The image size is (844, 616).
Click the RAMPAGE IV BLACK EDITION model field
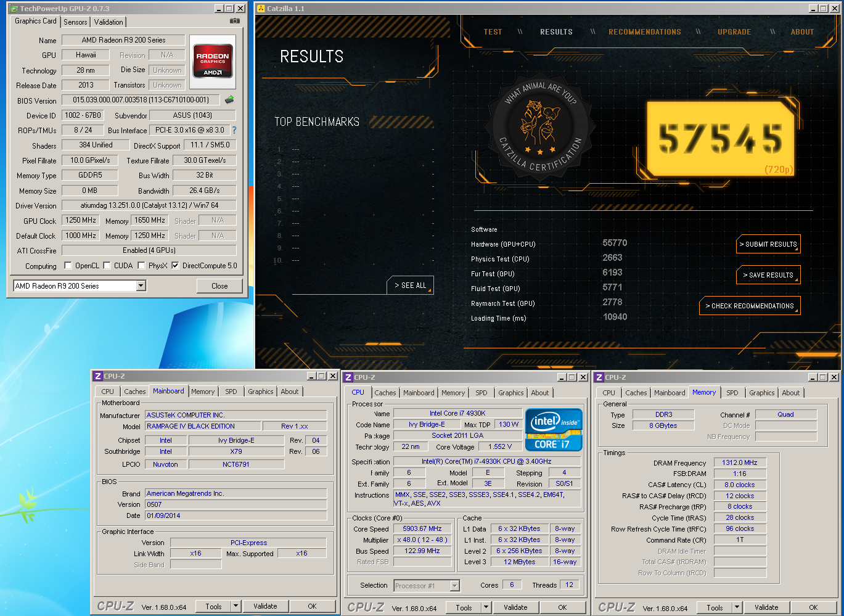point(203,426)
